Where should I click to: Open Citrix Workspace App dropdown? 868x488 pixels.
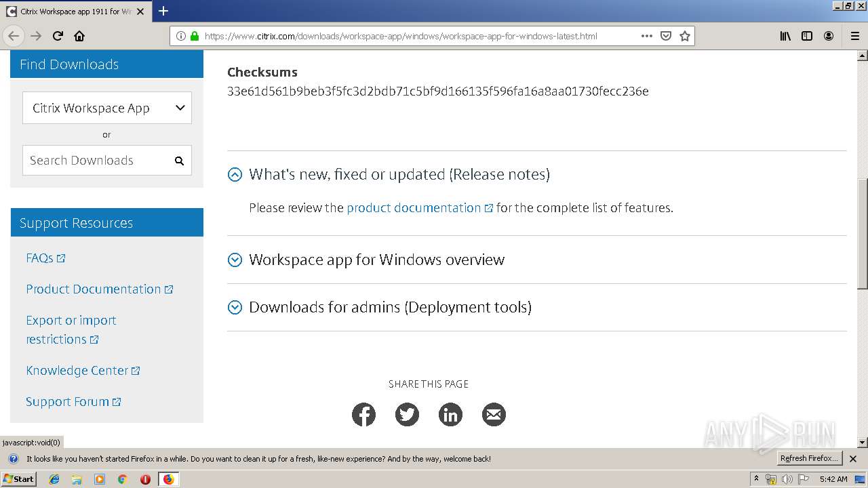click(107, 108)
